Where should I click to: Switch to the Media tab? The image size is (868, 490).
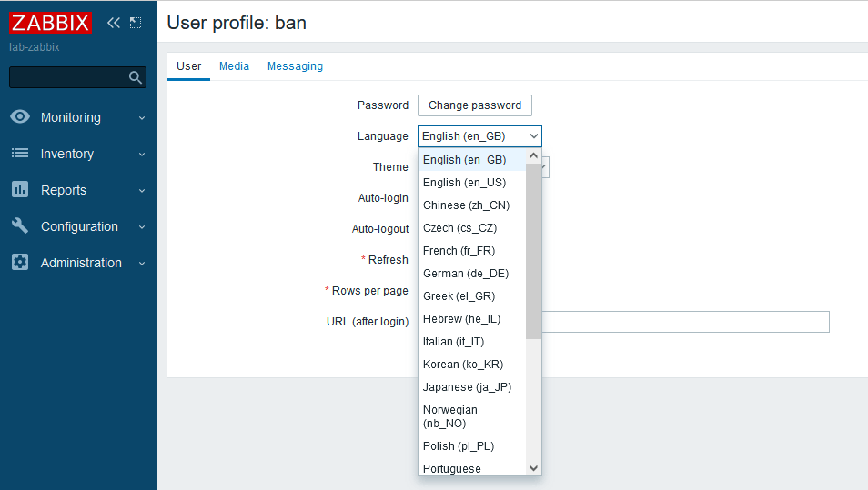tap(234, 66)
